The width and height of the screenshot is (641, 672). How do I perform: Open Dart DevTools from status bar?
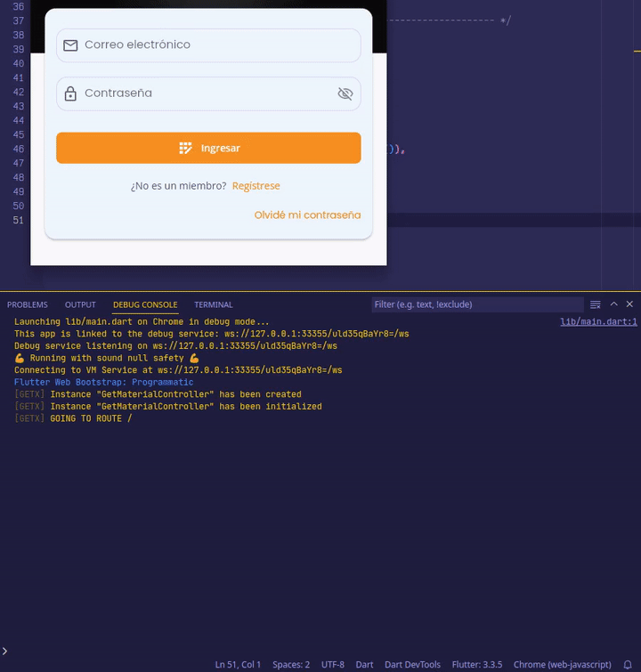pyautogui.click(x=412, y=665)
